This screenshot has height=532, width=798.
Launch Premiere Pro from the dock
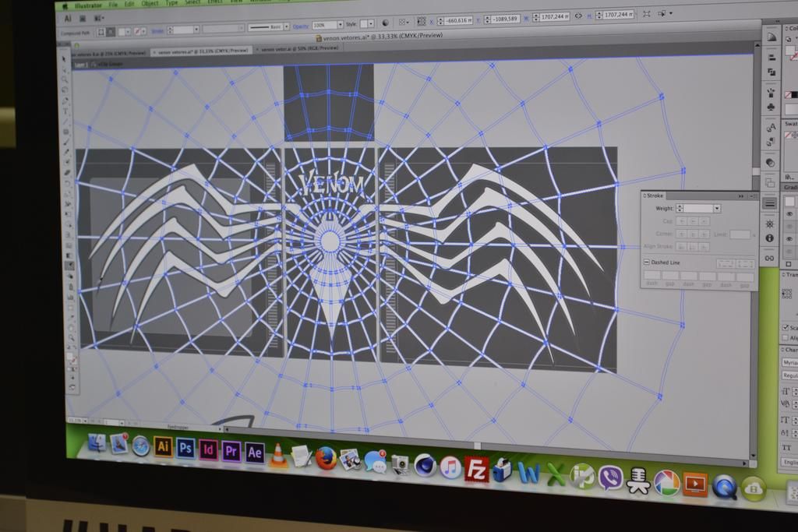[231, 451]
